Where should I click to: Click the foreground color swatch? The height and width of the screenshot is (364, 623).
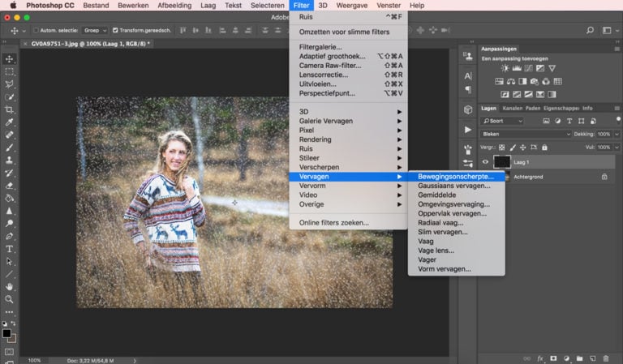tap(6, 333)
